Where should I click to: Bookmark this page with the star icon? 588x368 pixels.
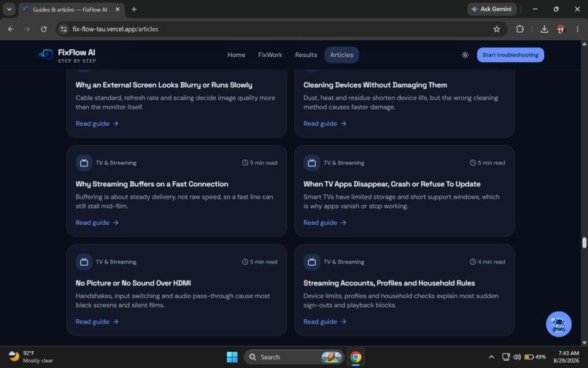click(x=497, y=29)
